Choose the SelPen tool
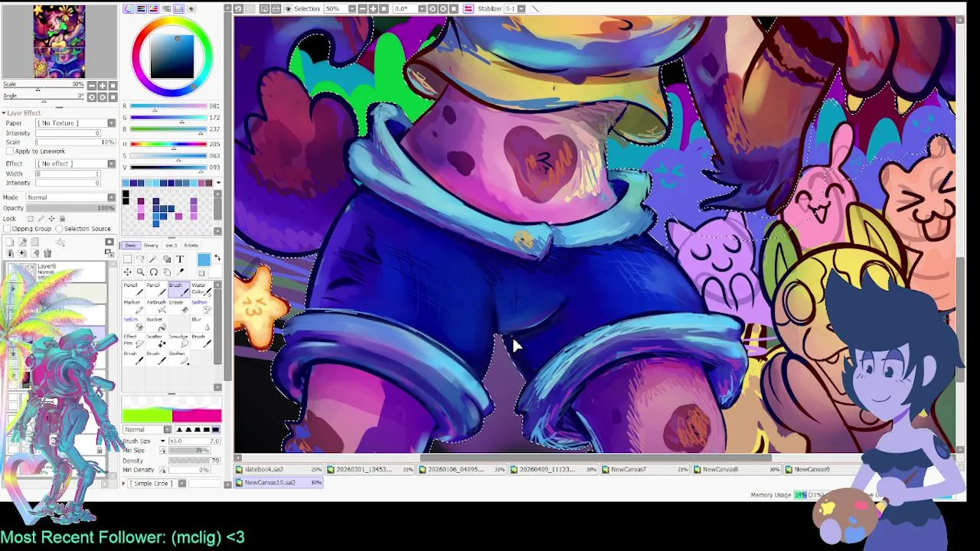Screen dimensions: 980x551 201,307
